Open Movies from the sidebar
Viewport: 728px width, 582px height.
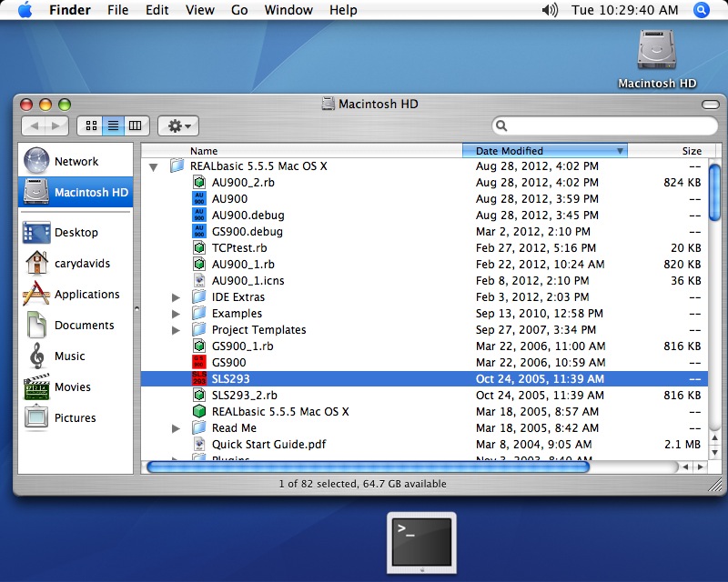[x=76, y=387]
